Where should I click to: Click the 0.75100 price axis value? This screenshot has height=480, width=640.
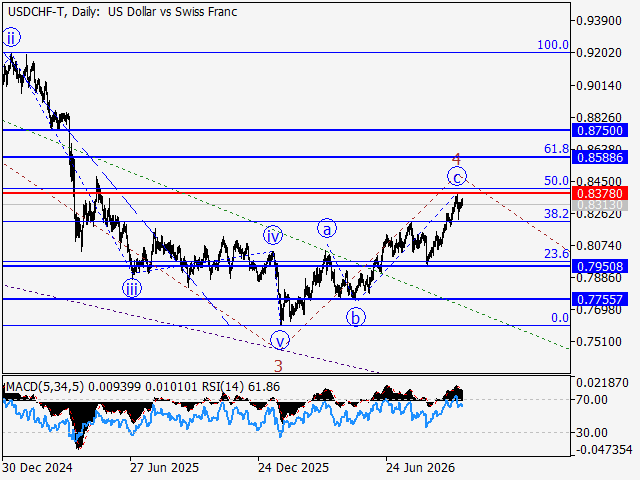click(x=599, y=342)
